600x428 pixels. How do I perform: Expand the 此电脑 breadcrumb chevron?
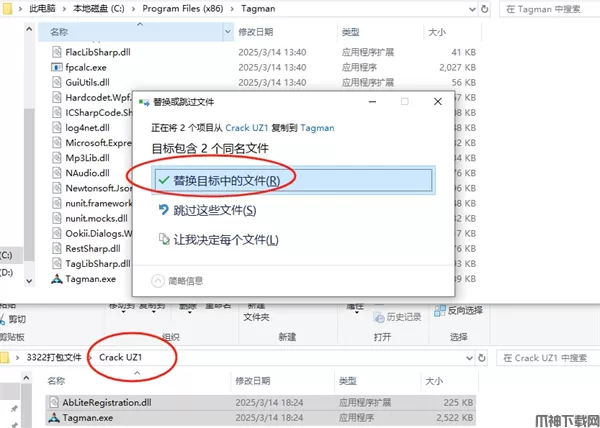64,9
